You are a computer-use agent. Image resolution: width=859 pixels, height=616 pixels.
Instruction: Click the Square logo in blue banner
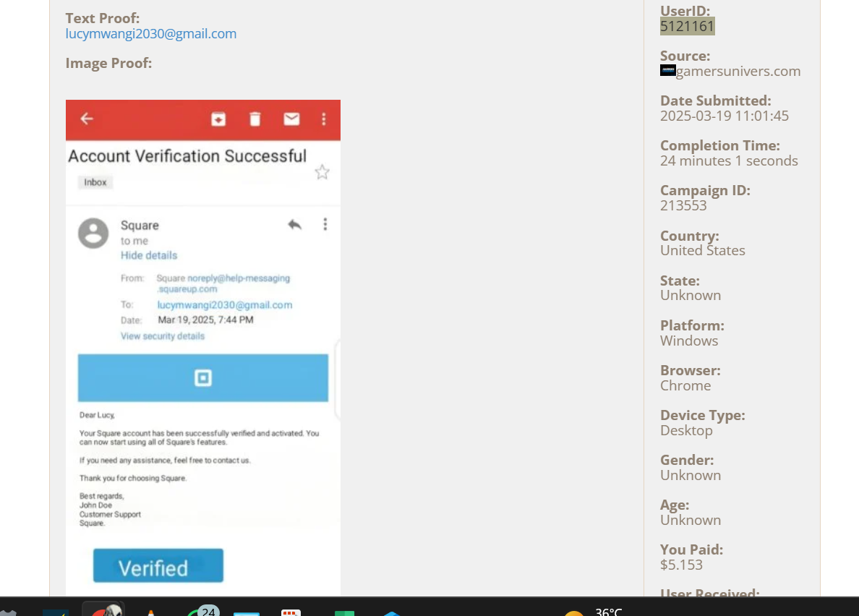click(203, 378)
